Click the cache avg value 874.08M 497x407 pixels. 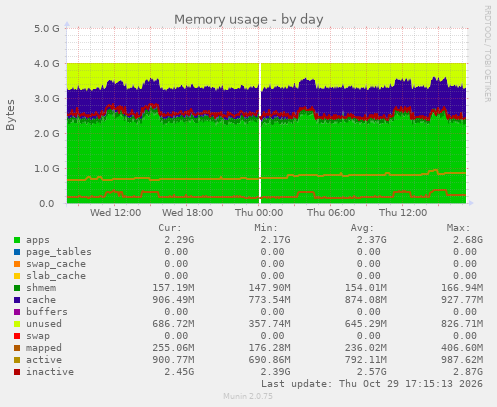[366, 300]
